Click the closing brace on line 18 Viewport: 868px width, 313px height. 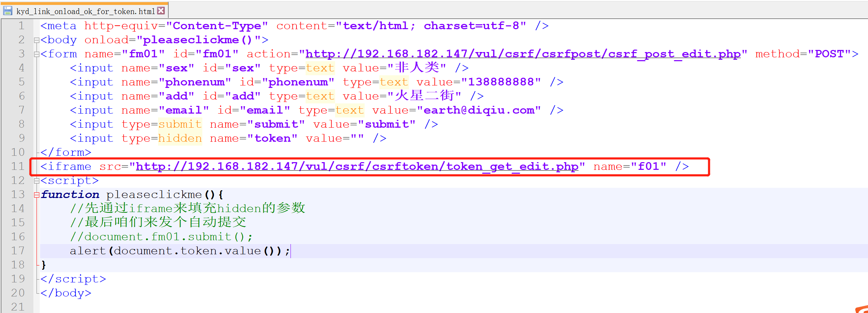44,265
